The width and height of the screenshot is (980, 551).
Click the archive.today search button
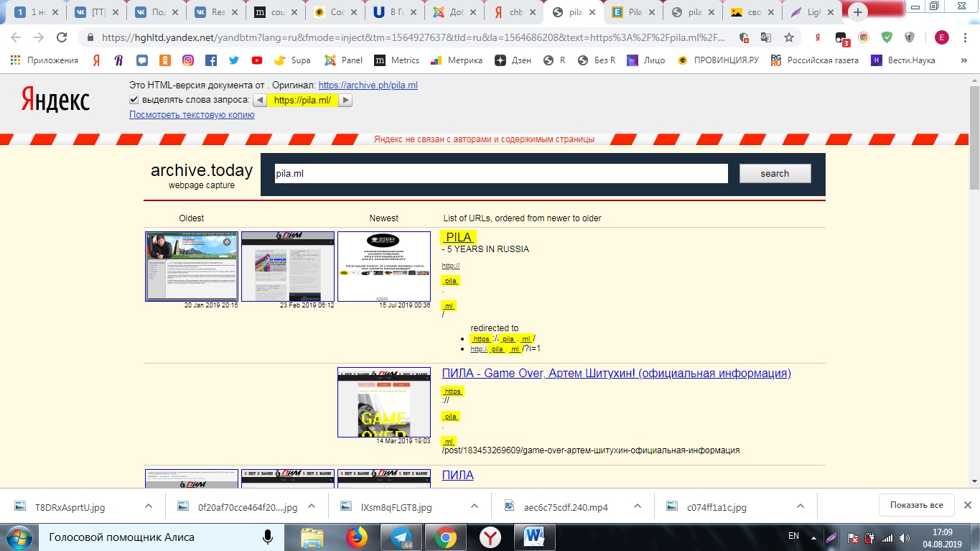[x=775, y=173]
